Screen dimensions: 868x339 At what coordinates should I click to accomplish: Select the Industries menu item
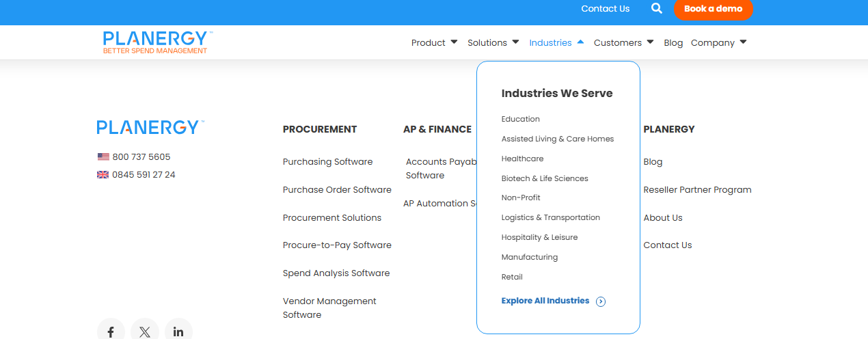(550, 42)
